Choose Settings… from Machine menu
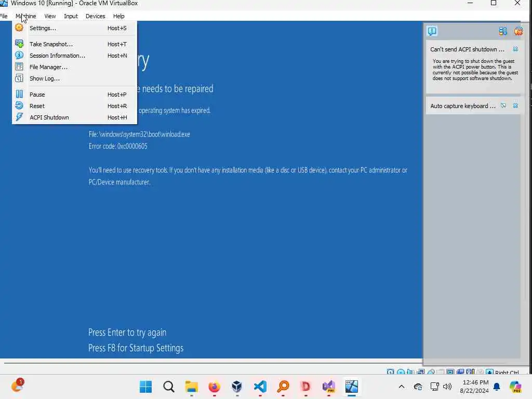The image size is (532, 399). [75, 28]
